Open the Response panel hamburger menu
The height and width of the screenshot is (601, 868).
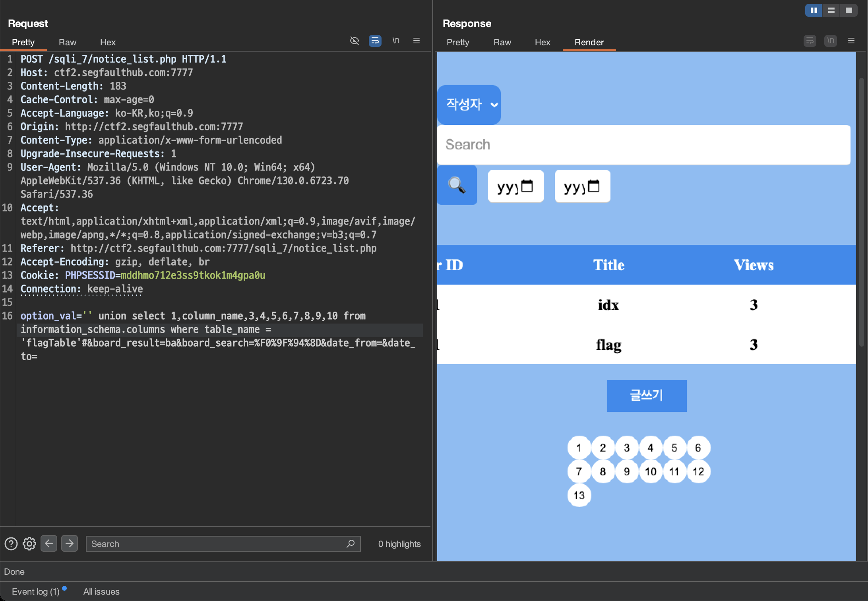tap(851, 41)
